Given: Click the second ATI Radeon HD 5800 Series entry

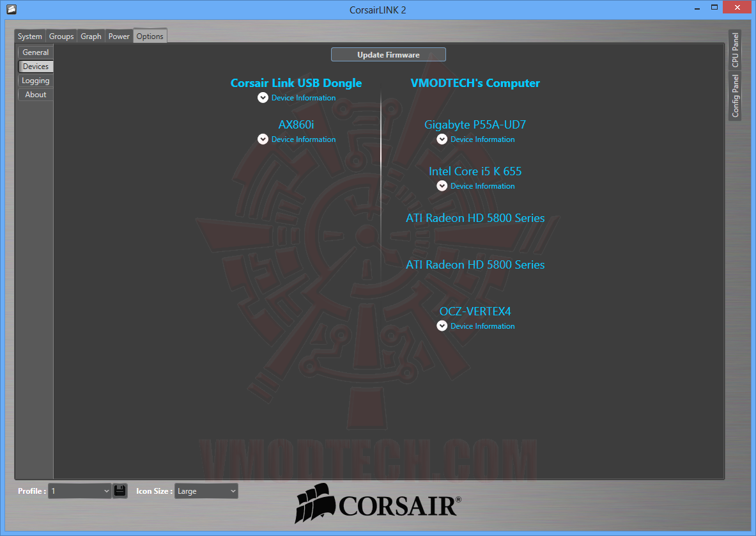Looking at the screenshot, I should point(475,265).
